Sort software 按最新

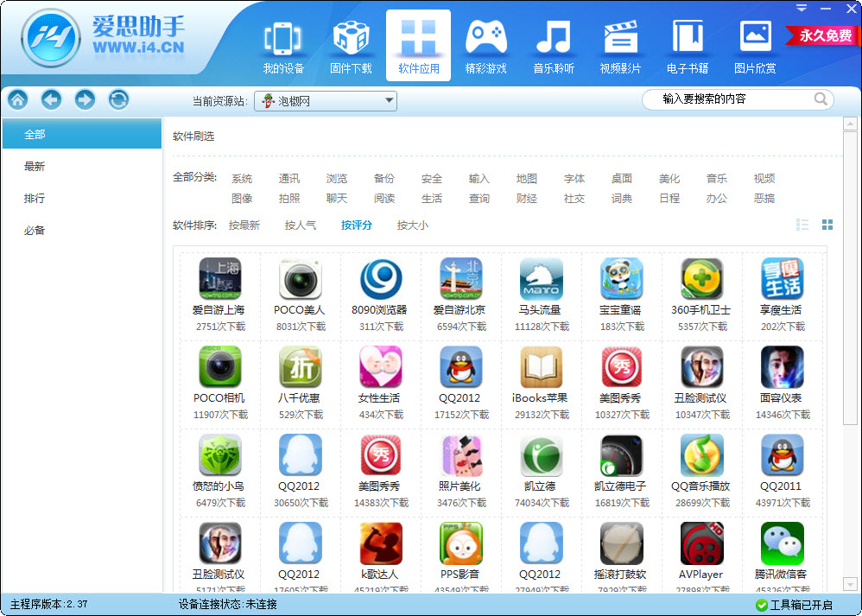[244, 225]
